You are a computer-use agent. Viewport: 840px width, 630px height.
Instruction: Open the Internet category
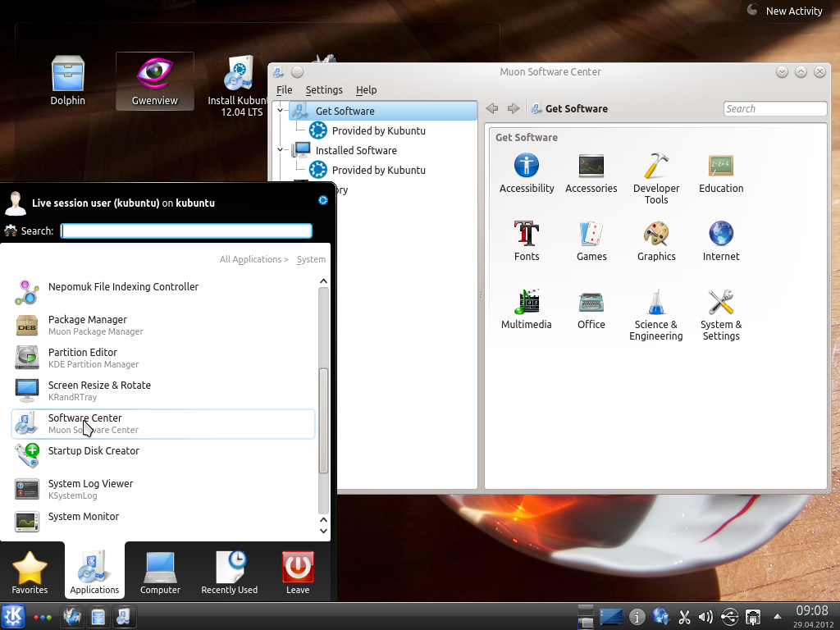click(x=721, y=241)
